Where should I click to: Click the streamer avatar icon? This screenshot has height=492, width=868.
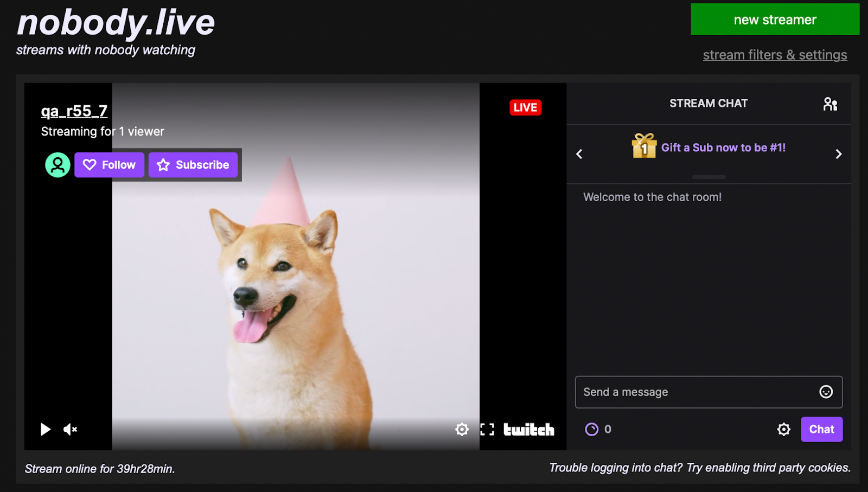[x=58, y=165]
